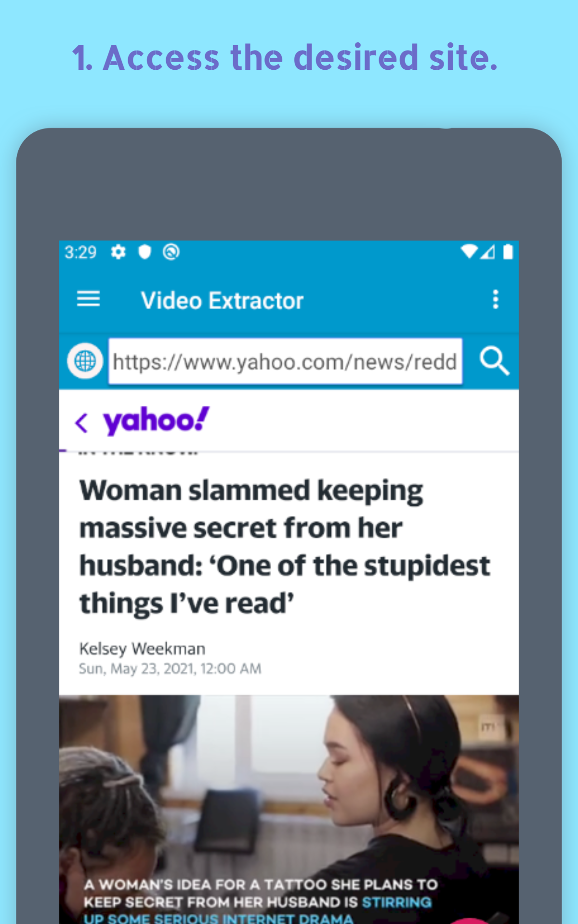Open the Yahoo logo homepage link
Screen dimensions: 578x924
pyautogui.click(x=157, y=421)
